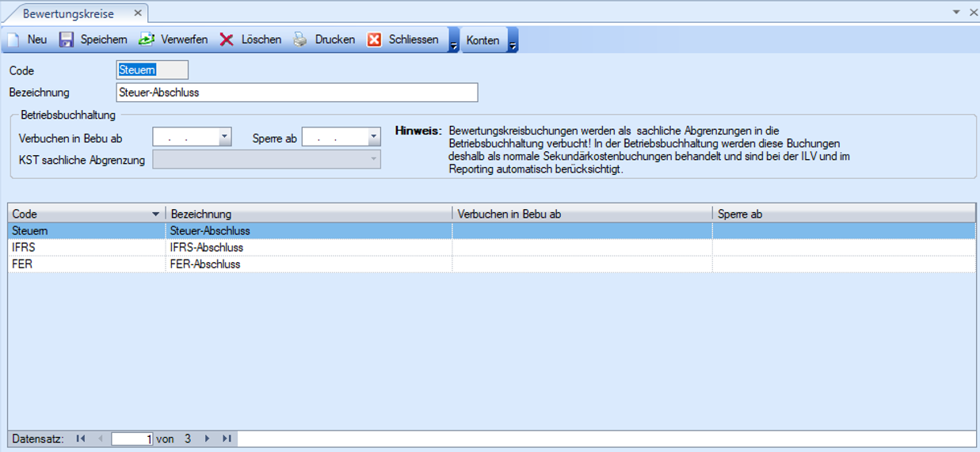Click the Sperre ab column header
This screenshot has height=452, width=980.
click(x=845, y=215)
